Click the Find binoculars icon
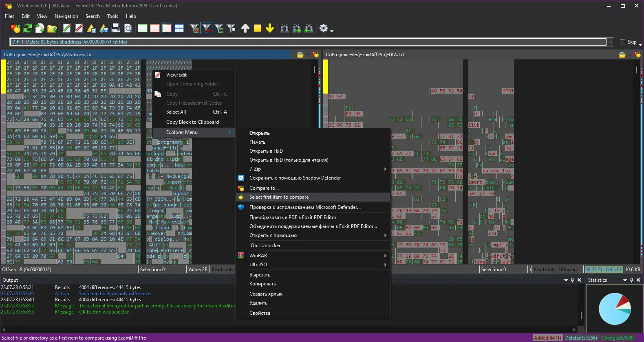The width and height of the screenshot is (644, 342). click(x=285, y=28)
